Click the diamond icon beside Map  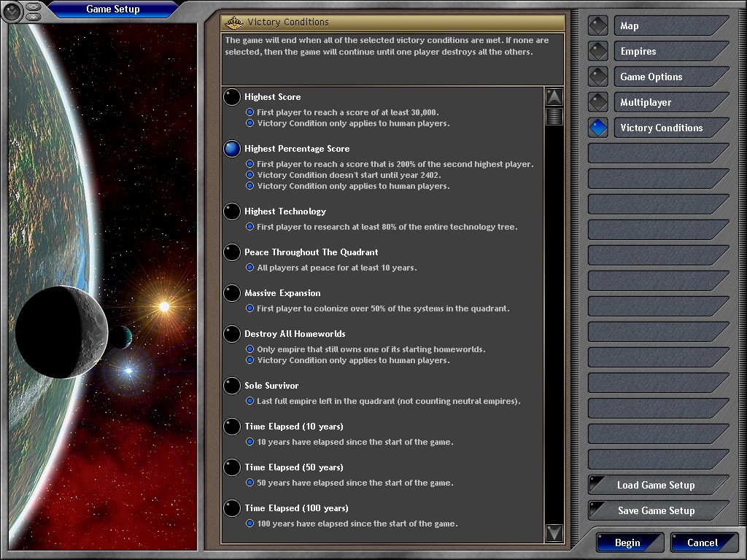(x=598, y=26)
